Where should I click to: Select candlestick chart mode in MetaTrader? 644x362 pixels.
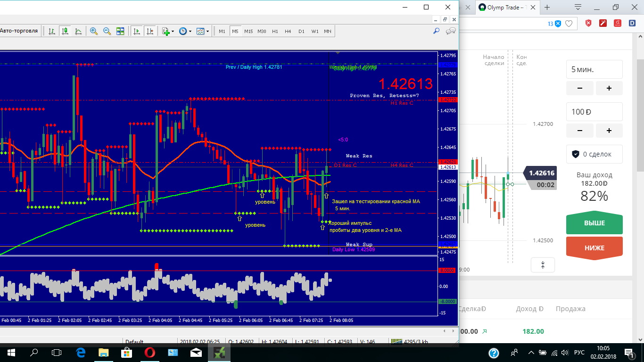point(65,31)
